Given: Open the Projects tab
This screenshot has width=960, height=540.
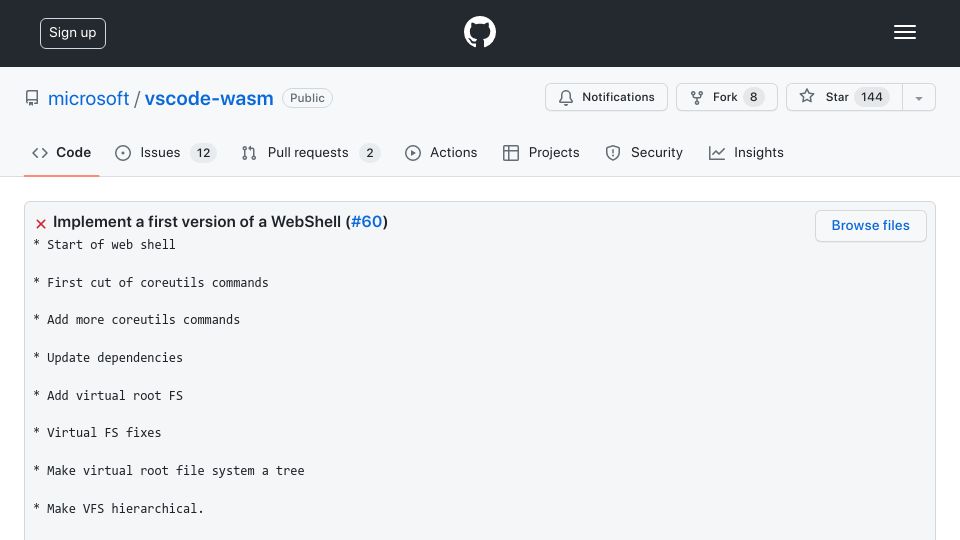Looking at the screenshot, I should [x=541, y=152].
